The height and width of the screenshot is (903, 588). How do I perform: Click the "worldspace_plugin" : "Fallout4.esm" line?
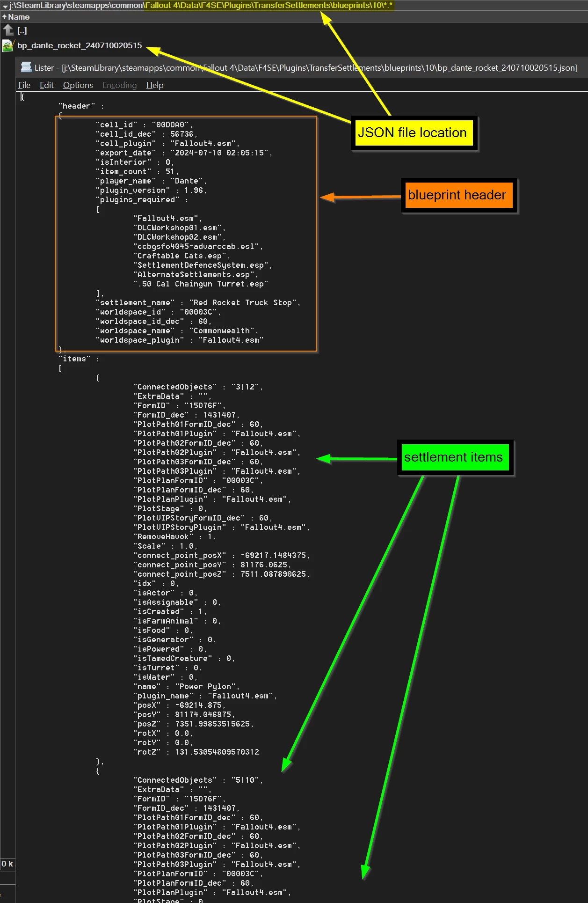pyautogui.click(x=180, y=340)
